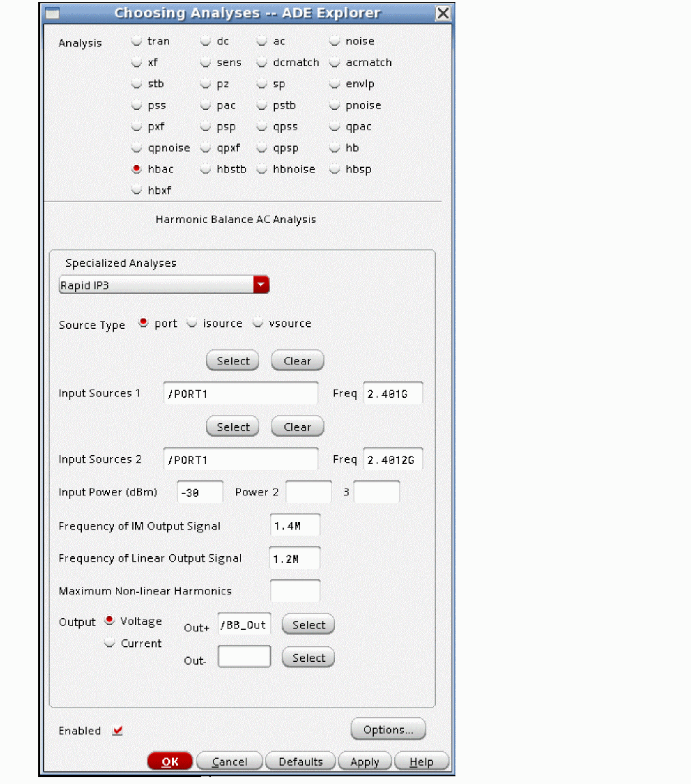The width and height of the screenshot is (691, 784).
Task: Select the pxf analysis
Action: point(136,127)
